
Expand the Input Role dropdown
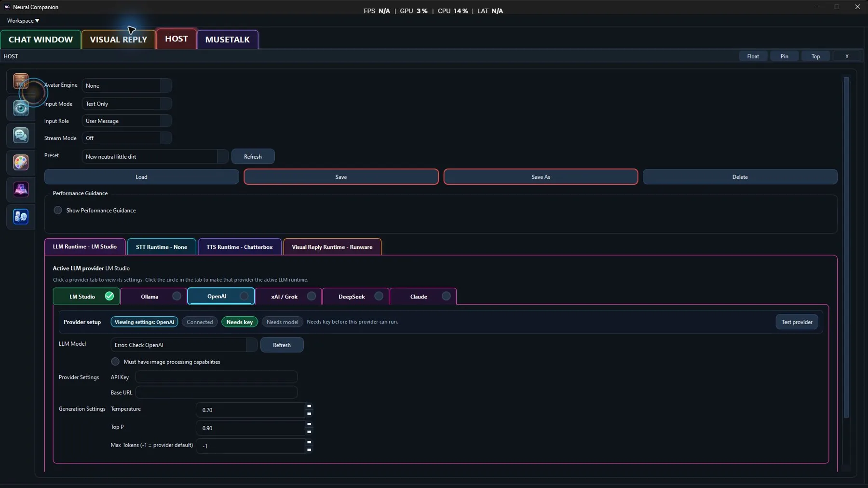(x=166, y=121)
